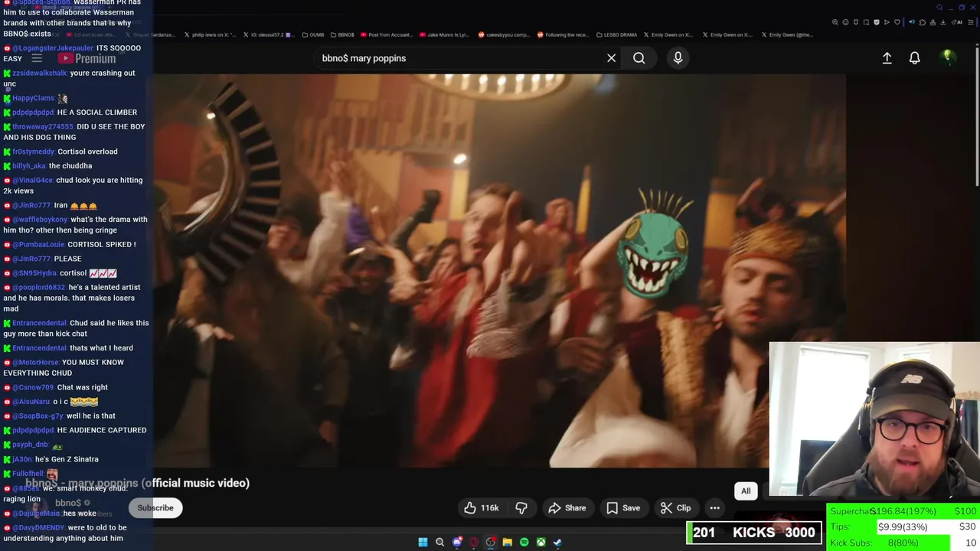The height and width of the screenshot is (551, 980).
Task: Click username '@VinalG4ce' in chat
Action: click(32, 181)
